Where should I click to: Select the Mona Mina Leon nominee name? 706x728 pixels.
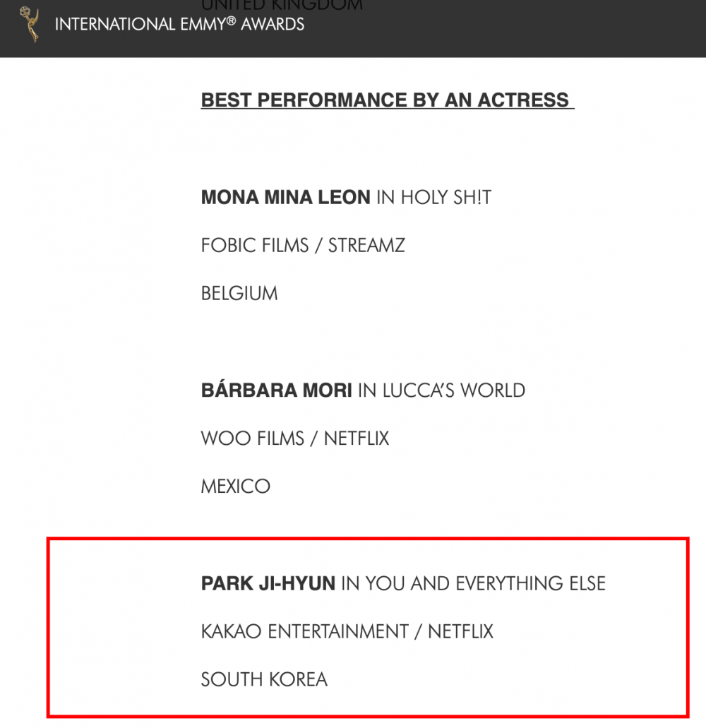(x=285, y=197)
